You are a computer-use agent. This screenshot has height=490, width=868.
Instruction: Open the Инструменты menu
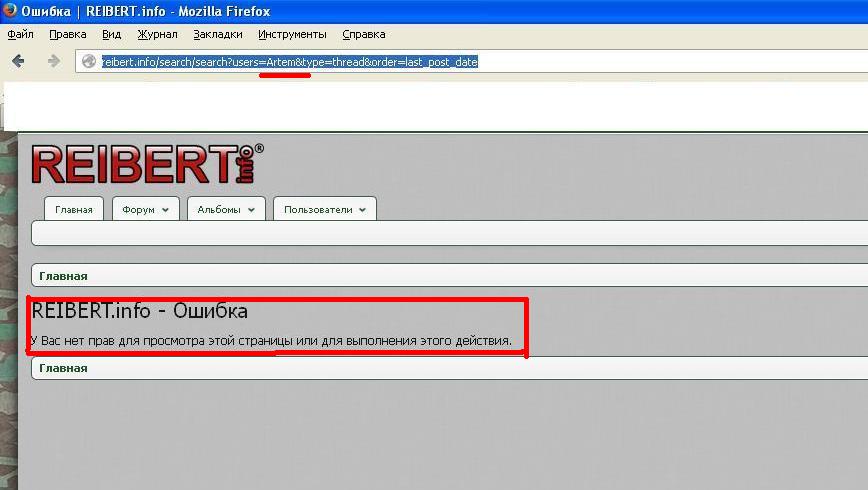click(292, 34)
